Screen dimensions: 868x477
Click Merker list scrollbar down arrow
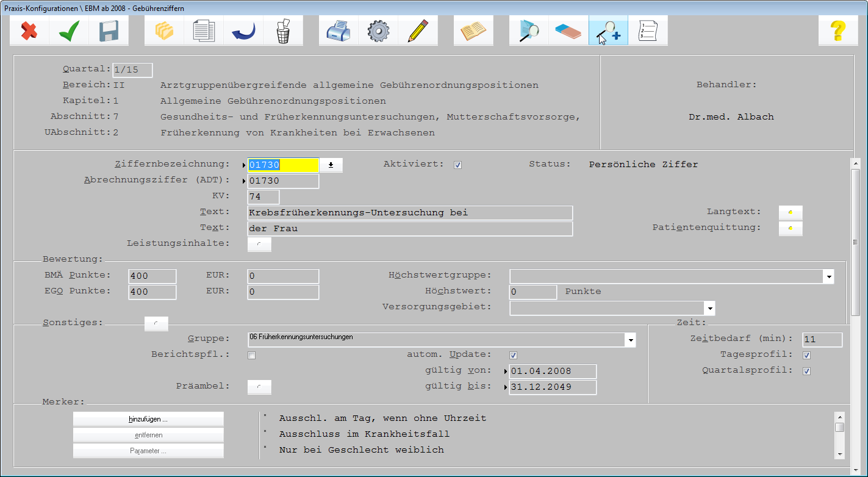840,454
